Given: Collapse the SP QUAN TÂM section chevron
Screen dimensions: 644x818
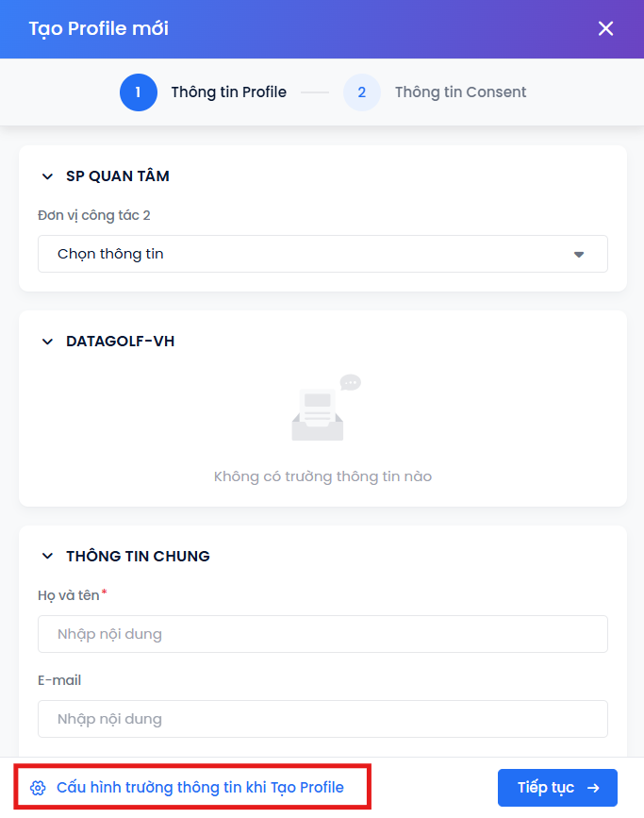Looking at the screenshot, I should click(x=47, y=176).
